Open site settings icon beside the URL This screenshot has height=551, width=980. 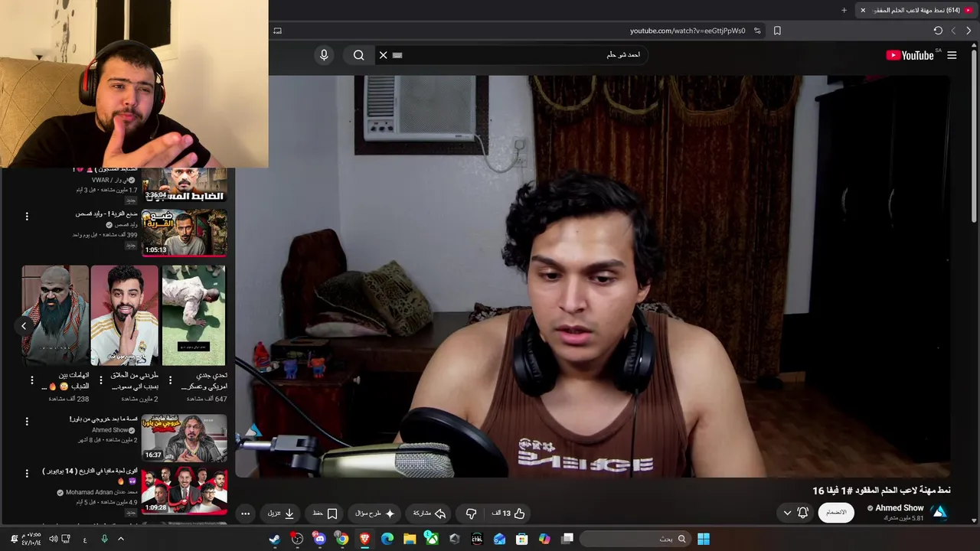757,31
